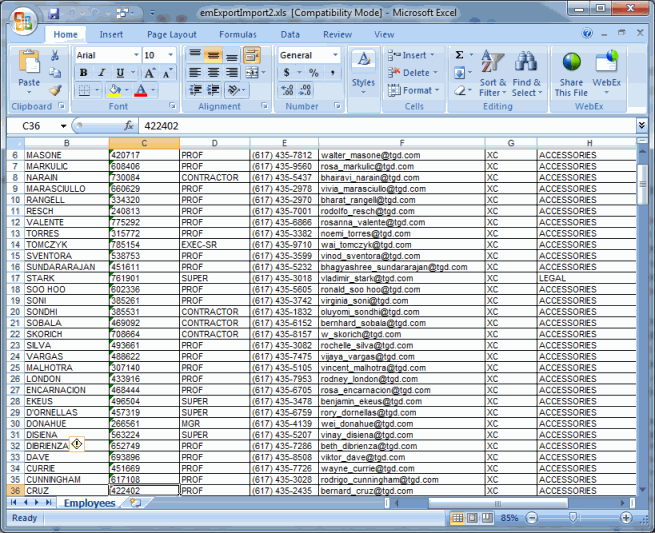Increase indent
The width and height of the screenshot is (655, 533).
click(x=213, y=90)
